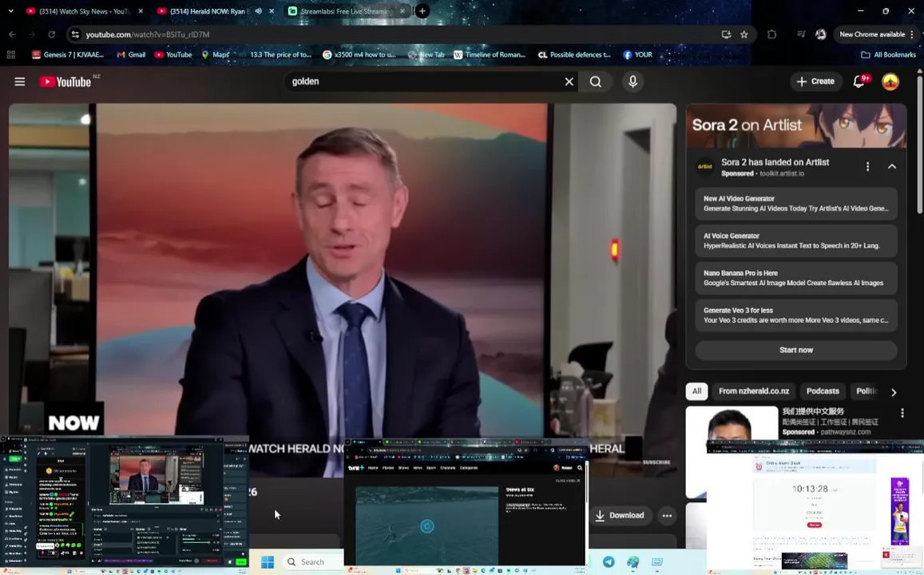The height and width of the screenshot is (575, 924).
Task: Click the pathwaysnz sponsored ad thumbnail
Action: pyautogui.click(x=732, y=424)
